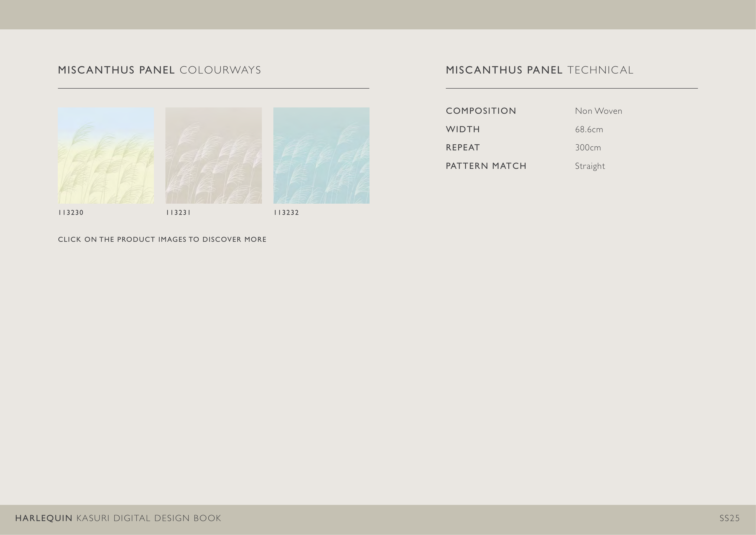The height and width of the screenshot is (535, 756).
Task: Click the 113230 product code label
Action: tap(71, 213)
